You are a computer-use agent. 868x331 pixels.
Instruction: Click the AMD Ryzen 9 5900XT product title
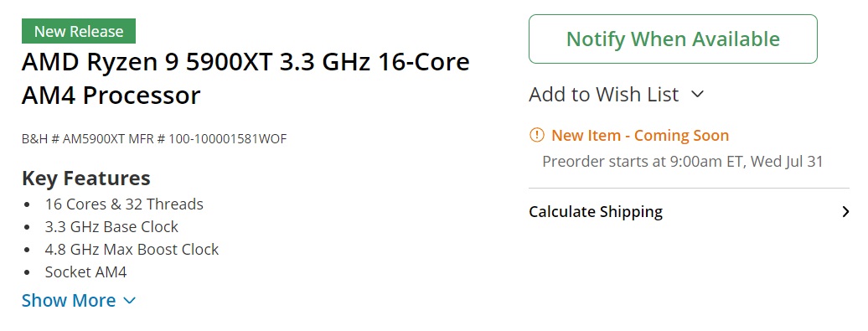(245, 79)
